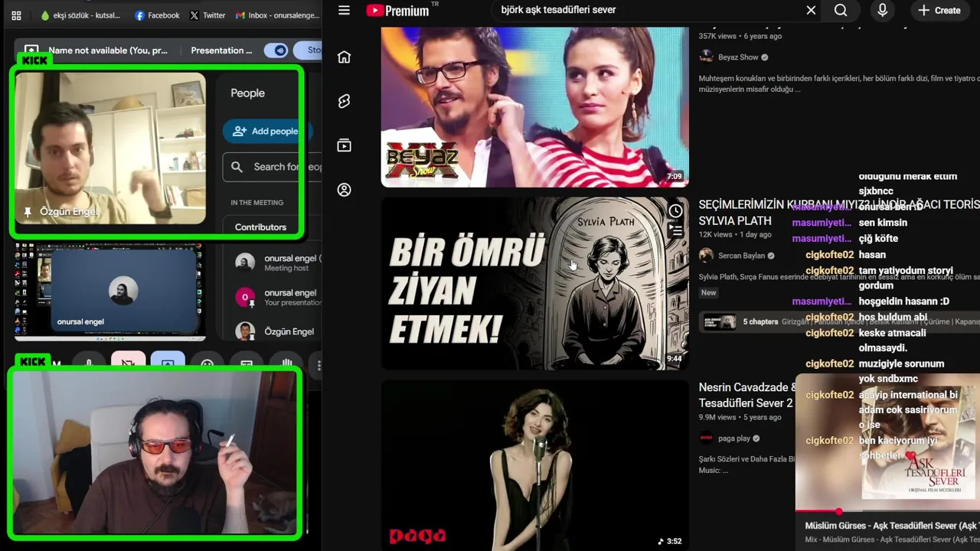
Task: Run search with the magnifier button
Action: tap(841, 10)
